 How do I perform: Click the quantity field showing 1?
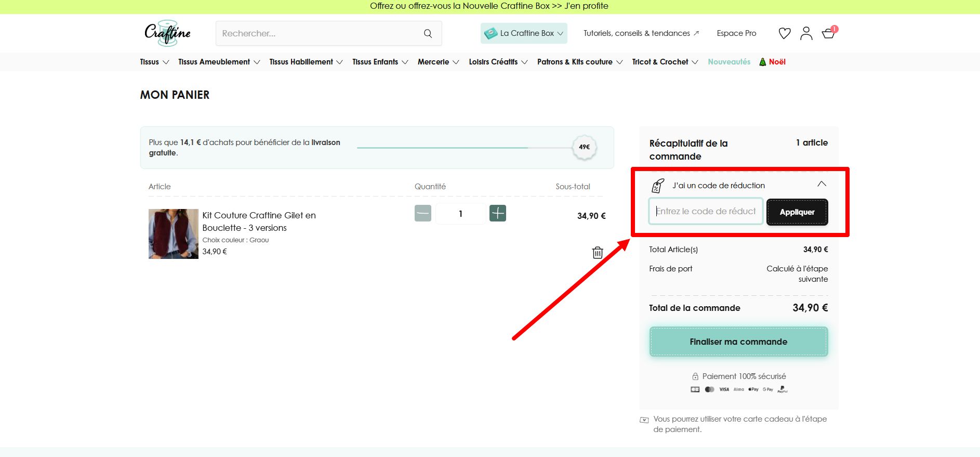pos(460,214)
